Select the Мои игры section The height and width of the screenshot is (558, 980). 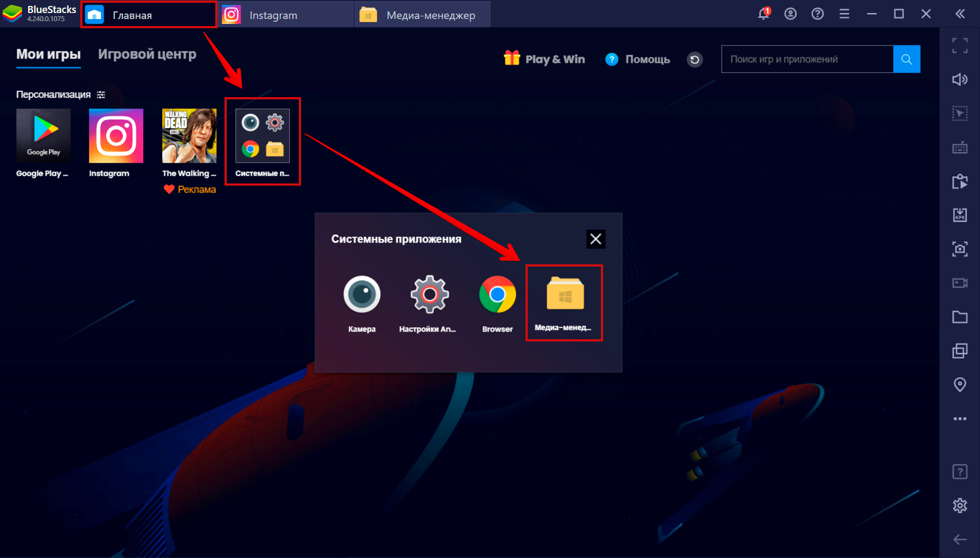(48, 54)
